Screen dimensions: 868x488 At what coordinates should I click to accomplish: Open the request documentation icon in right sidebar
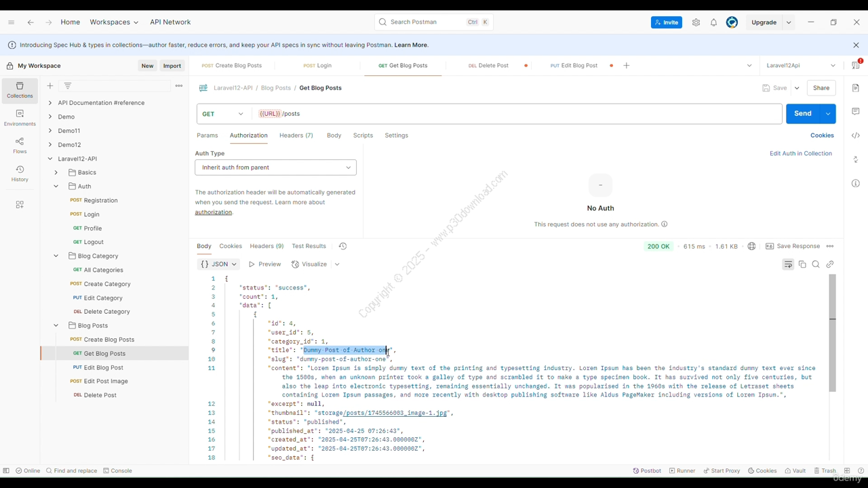coord(856,88)
